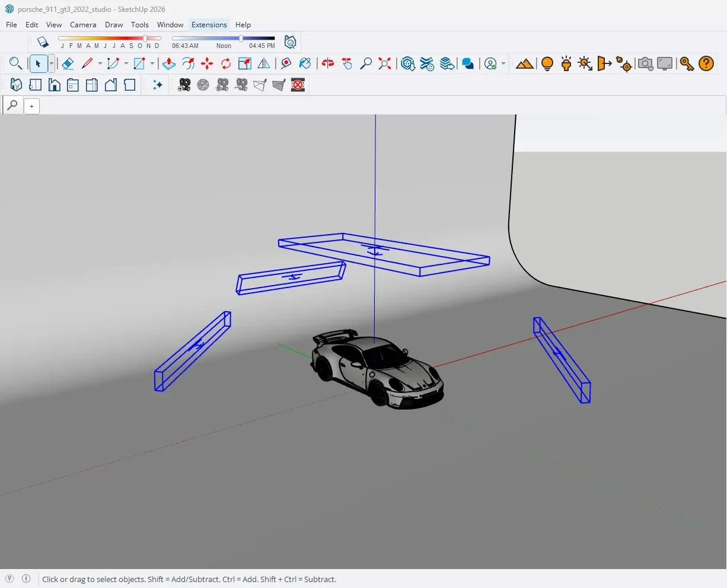Click the orange key license icon
The height and width of the screenshot is (588, 727).
tap(687, 63)
